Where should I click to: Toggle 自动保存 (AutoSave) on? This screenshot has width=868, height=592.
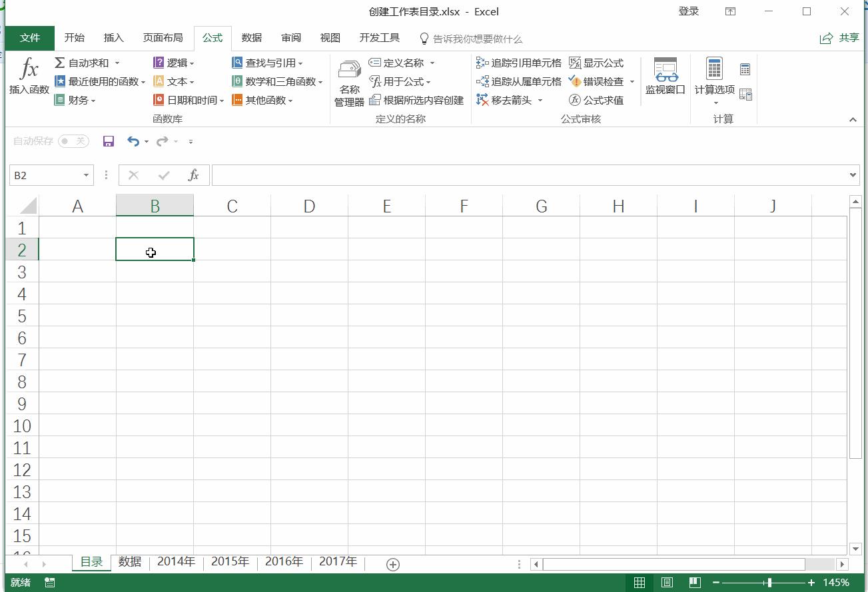pyautogui.click(x=73, y=141)
